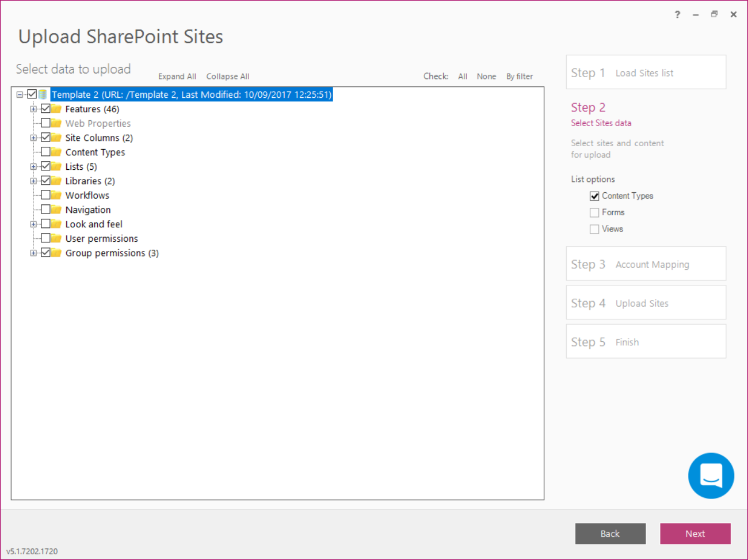Expand the Lists (5) node
Screen dimensions: 748x560
coord(33,166)
